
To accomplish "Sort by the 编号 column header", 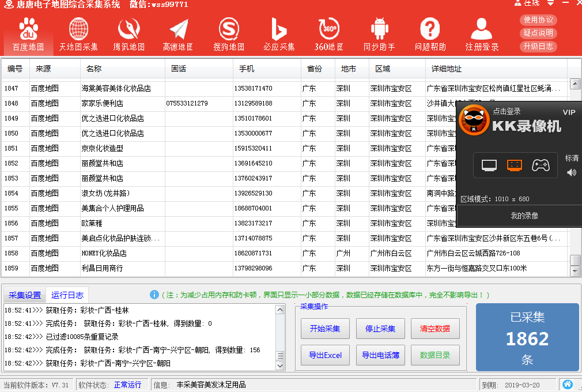I will 15,69.
